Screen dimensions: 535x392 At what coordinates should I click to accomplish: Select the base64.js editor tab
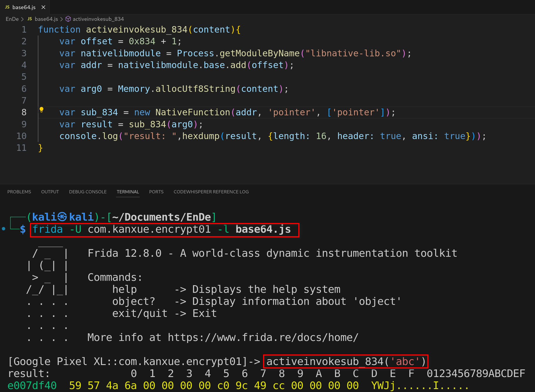coord(25,7)
